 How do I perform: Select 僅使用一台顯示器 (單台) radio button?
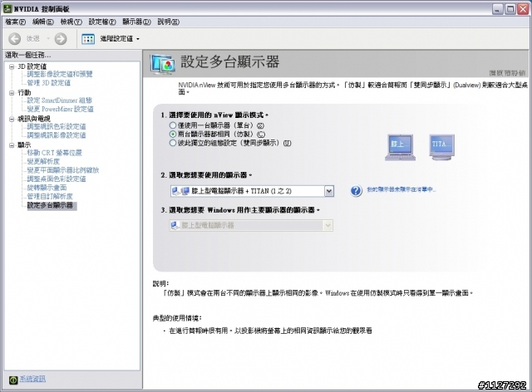[173, 125]
